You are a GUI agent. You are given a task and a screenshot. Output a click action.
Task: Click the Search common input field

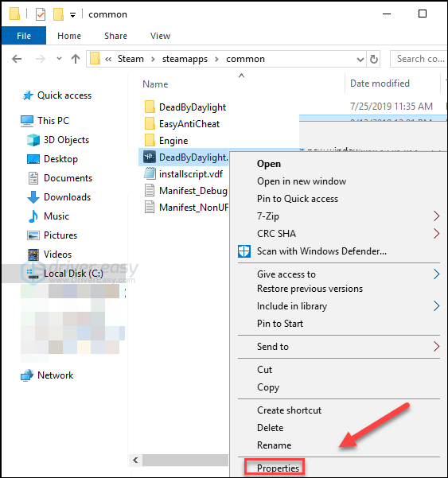(x=419, y=59)
